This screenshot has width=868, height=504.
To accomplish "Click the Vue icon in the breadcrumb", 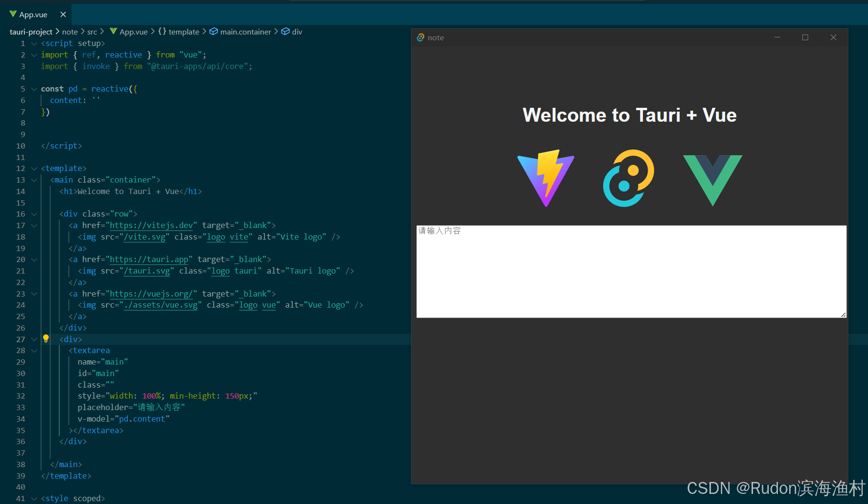I will [x=114, y=31].
